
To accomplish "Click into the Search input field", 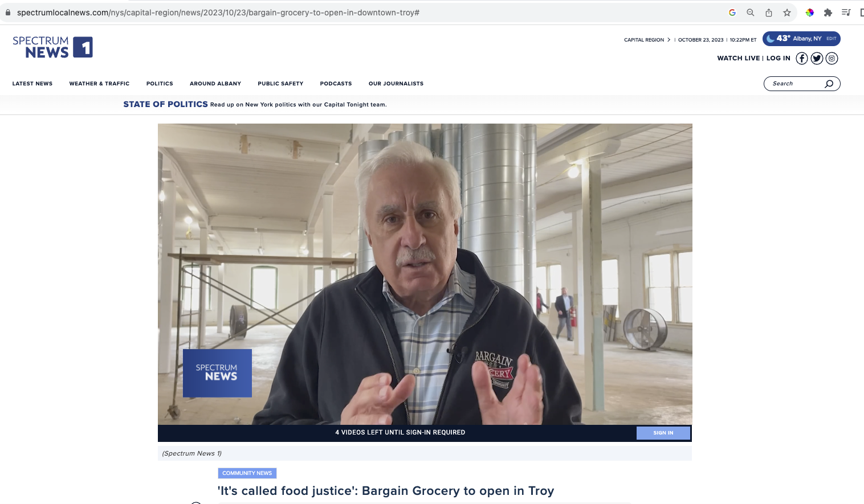I will click(795, 84).
